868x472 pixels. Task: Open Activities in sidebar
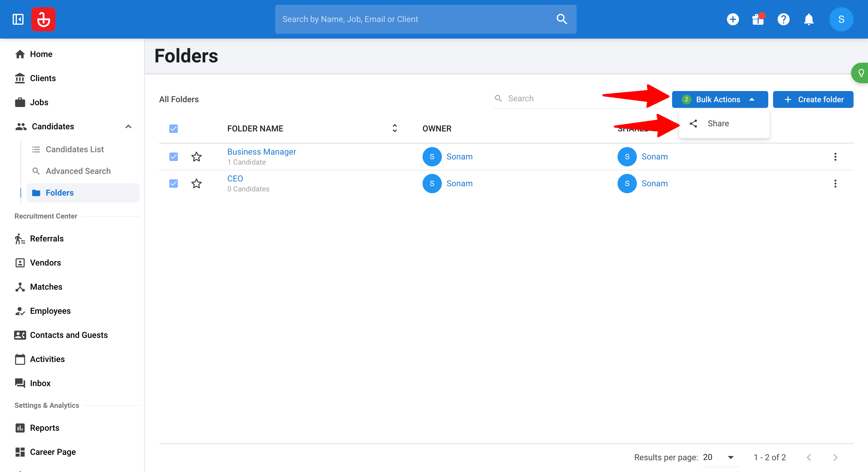click(x=47, y=359)
